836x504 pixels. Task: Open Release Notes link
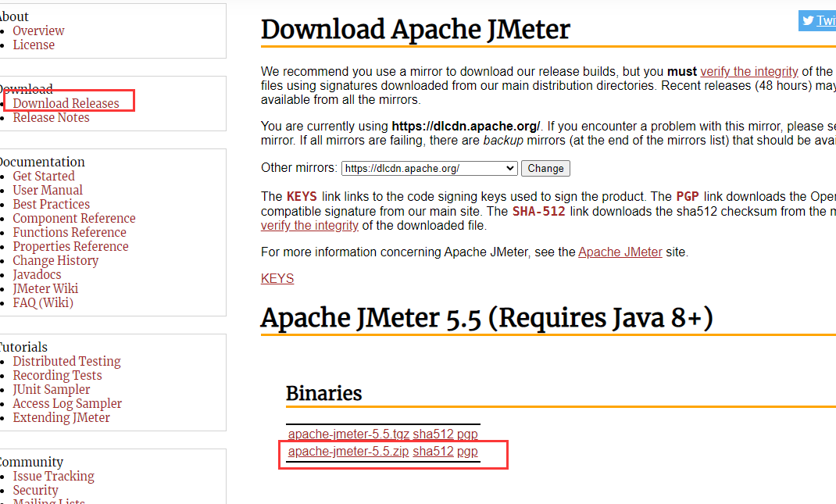tap(52, 117)
